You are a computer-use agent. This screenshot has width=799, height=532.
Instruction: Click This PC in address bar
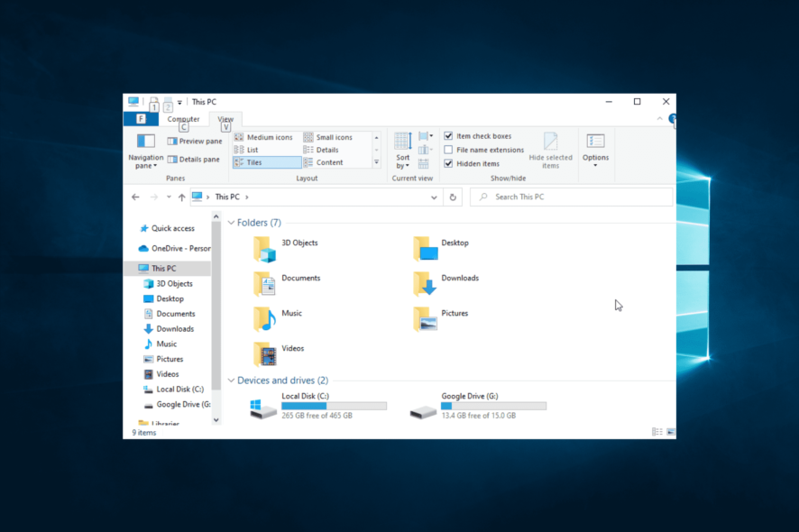pyautogui.click(x=227, y=197)
